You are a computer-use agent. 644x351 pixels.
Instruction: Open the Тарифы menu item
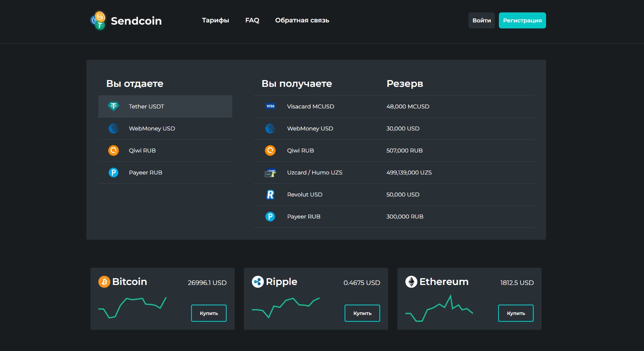pos(215,20)
